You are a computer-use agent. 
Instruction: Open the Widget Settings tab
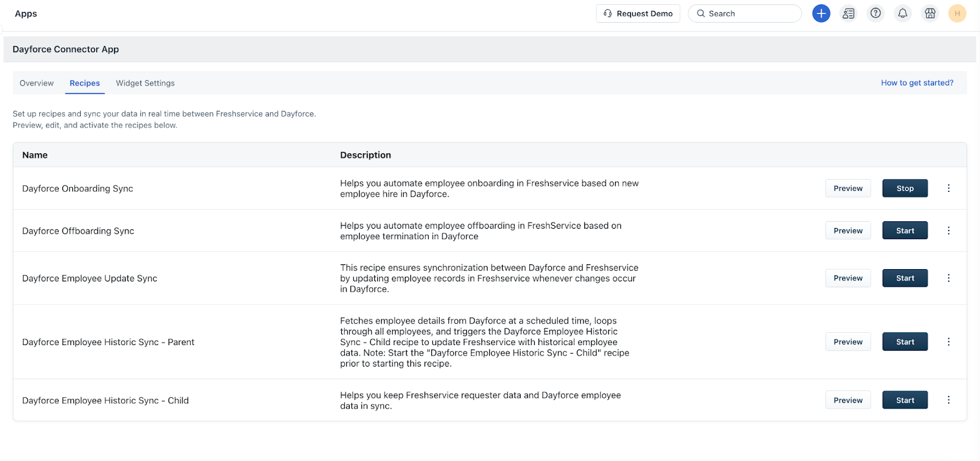(x=145, y=83)
